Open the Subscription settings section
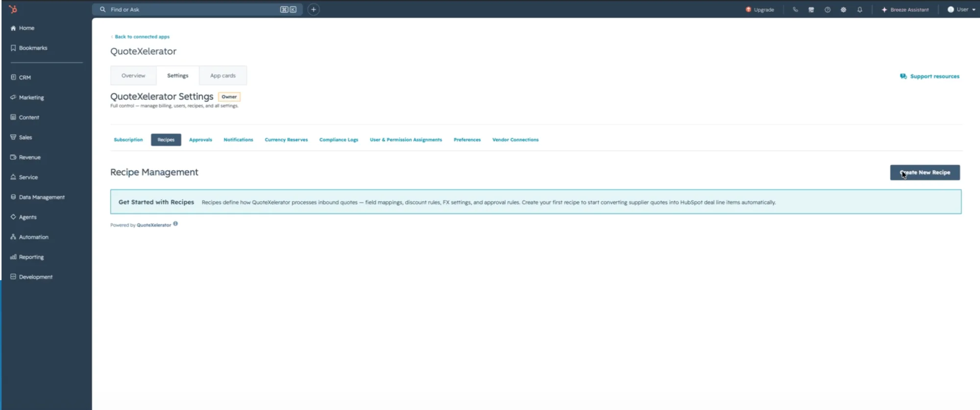Screen dimensions: 980x410 point(128,140)
